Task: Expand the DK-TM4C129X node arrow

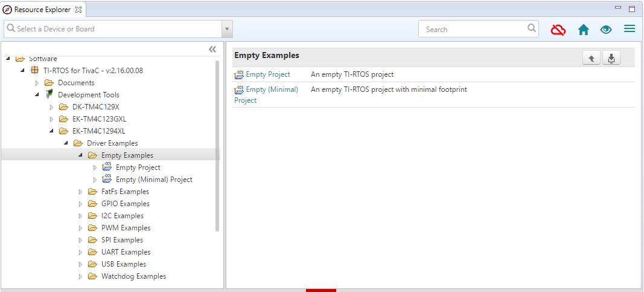Action: coord(51,108)
